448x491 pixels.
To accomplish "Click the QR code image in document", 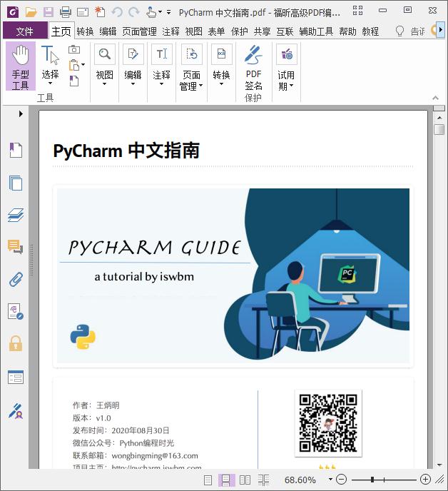I will [x=328, y=423].
